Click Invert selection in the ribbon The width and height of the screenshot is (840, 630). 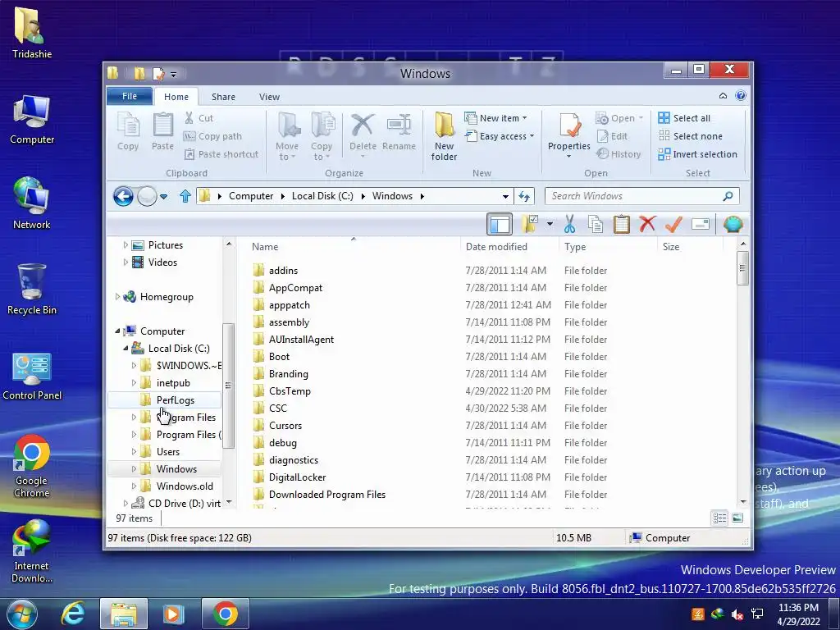pyautogui.click(x=697, y=154)
